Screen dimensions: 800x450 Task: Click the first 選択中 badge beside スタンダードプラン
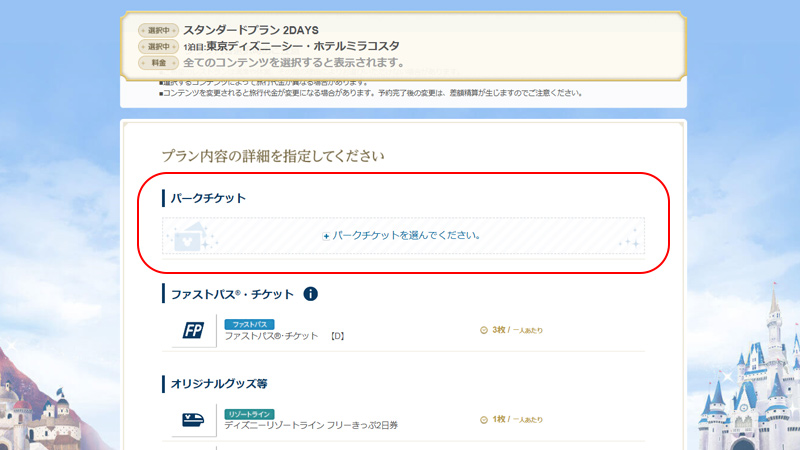(x=159, y=31)
